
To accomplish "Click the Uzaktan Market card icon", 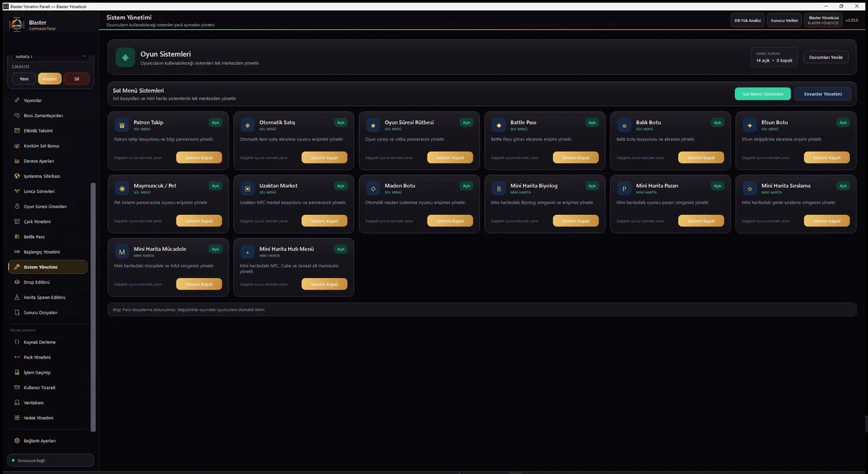I will tap(248, 189).
